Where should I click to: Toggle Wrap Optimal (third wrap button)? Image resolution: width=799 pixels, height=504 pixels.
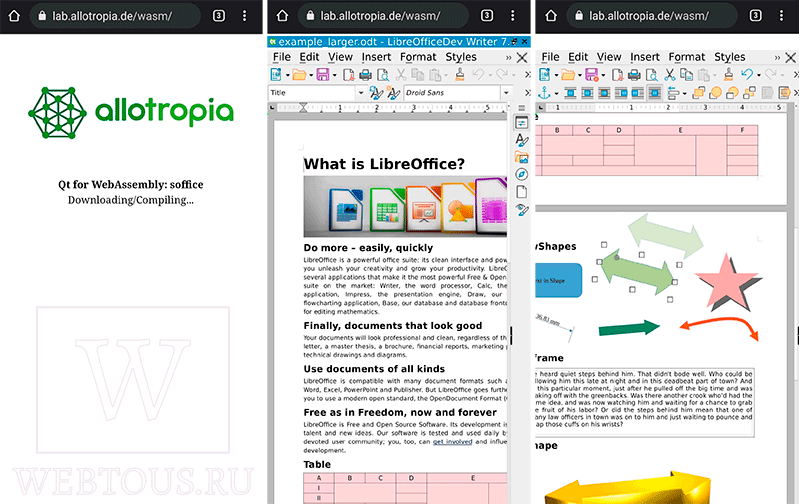(604, 93)
